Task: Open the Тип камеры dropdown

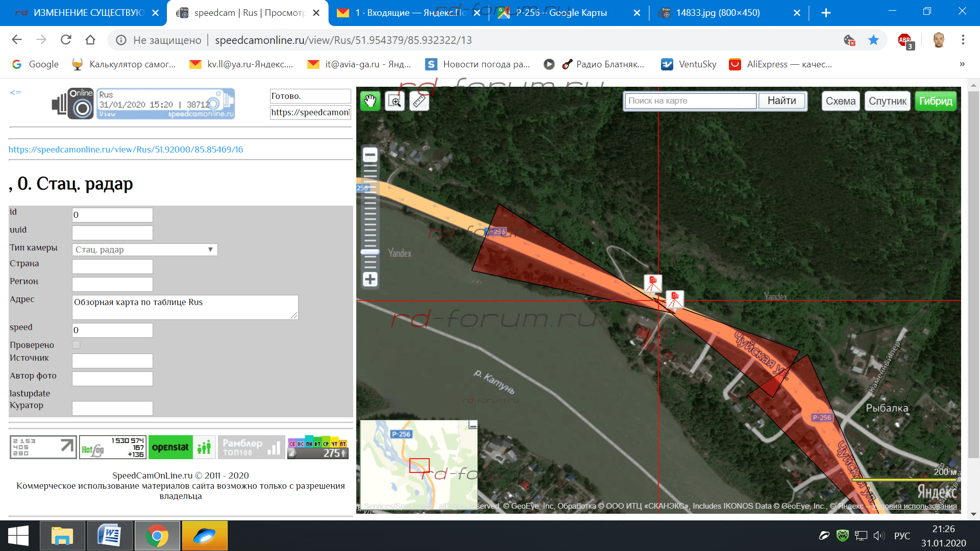Action: [145, 249]
